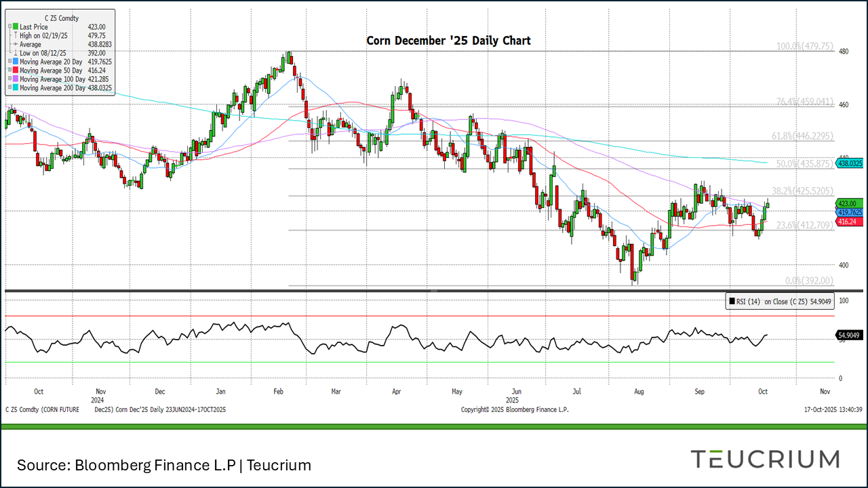Image resolution: width=868 pixels, height=488 pixels.
Task: Collapse the Last Price legend tree
Action: click(9, 27)
